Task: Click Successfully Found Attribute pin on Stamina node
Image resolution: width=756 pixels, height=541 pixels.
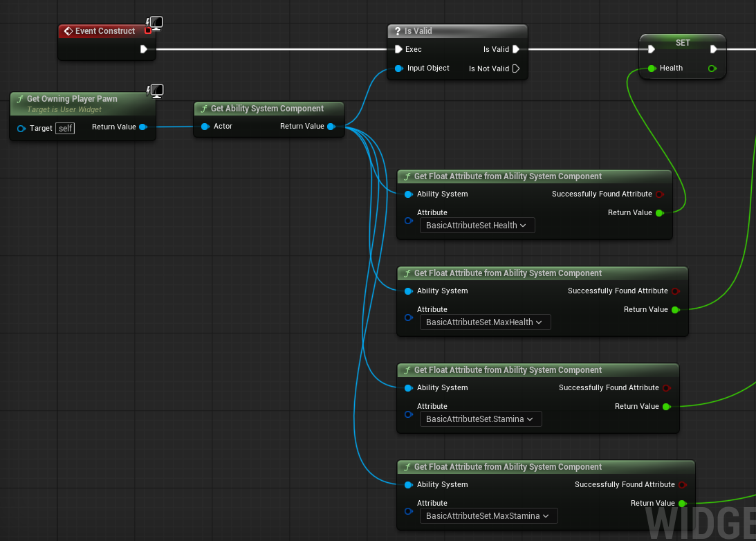Action: tap(667, 388)
